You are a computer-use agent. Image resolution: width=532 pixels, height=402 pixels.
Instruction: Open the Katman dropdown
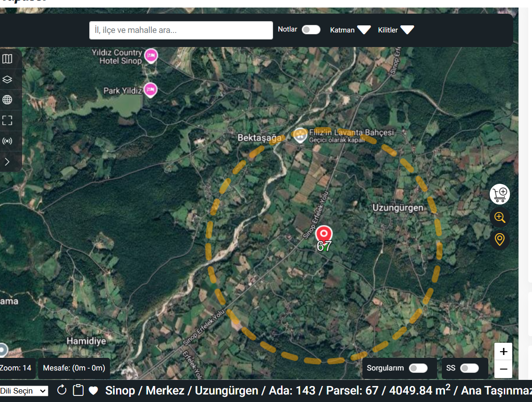350,30
